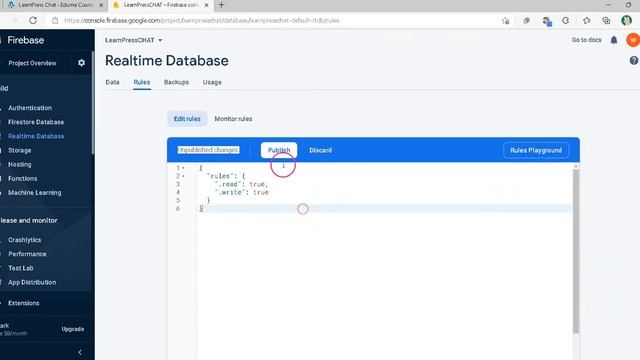Open Extensions in sidebar
The width and height of the screenshot is (640, 360).
(x=24, y=303)
